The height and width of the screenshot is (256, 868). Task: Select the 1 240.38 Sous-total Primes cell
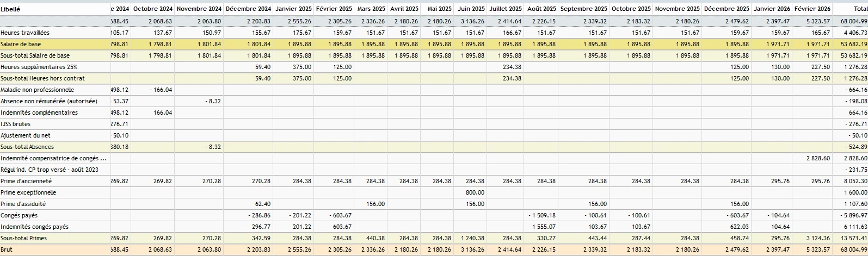473,238
